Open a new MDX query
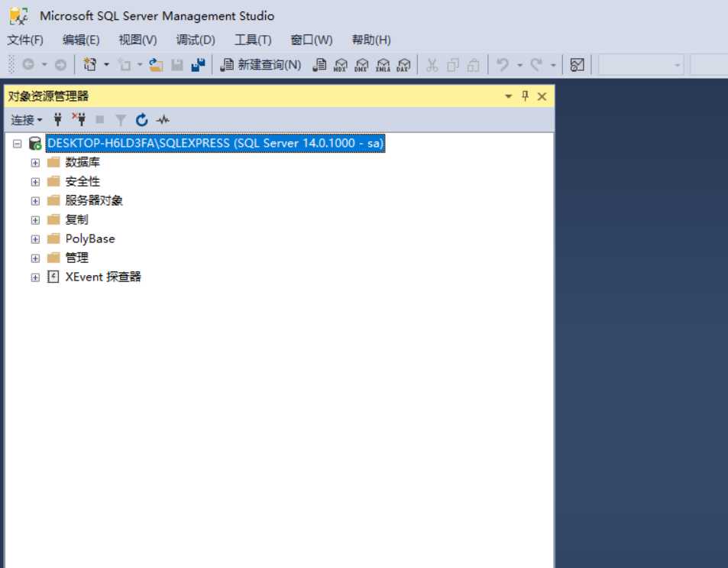 point(341,65)
